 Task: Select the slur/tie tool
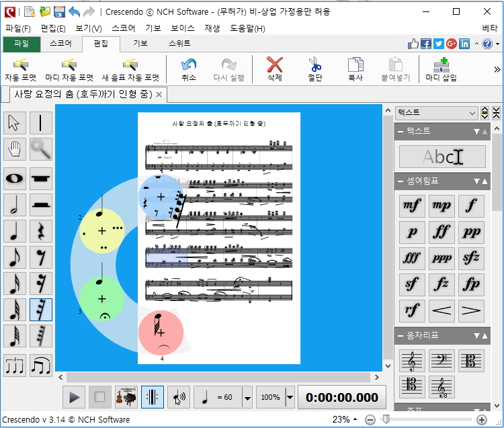pos(41,366)
